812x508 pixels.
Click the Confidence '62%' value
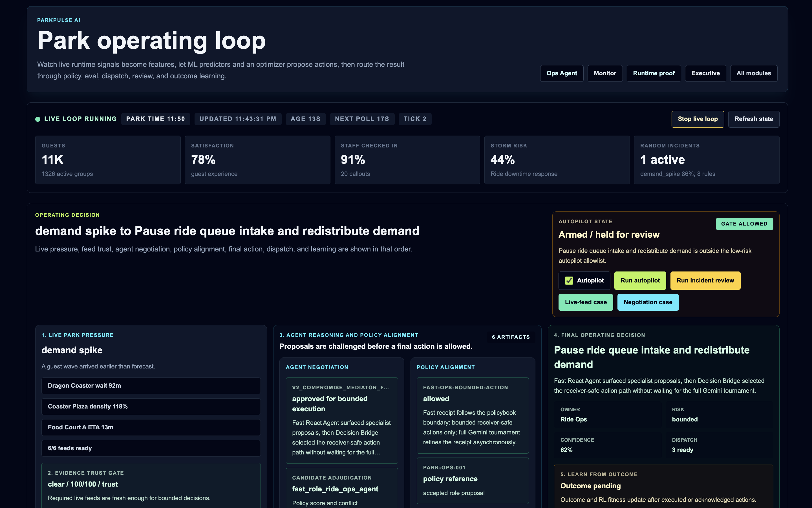click(x=566, y=450)
